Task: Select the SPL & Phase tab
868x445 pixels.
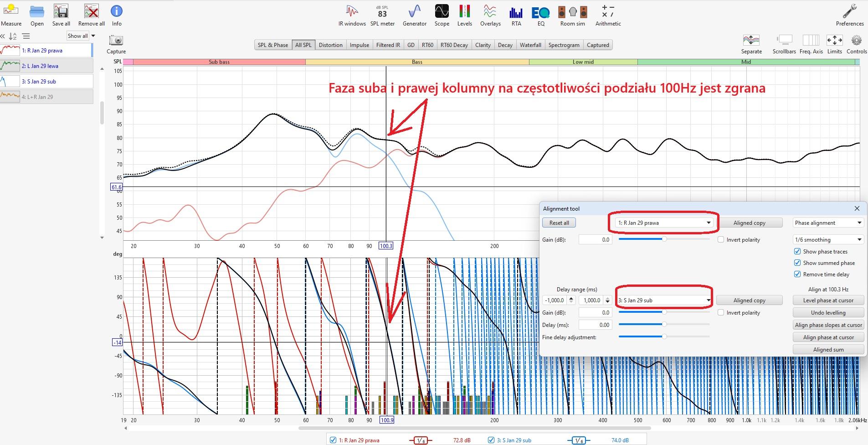Action: (272, 45)
